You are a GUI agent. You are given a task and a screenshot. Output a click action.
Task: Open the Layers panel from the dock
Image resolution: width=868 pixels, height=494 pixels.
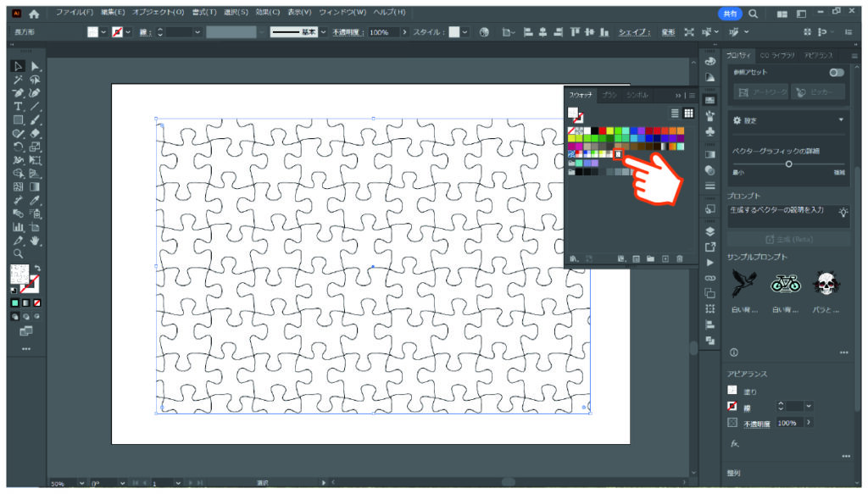(x=709, y=231)
